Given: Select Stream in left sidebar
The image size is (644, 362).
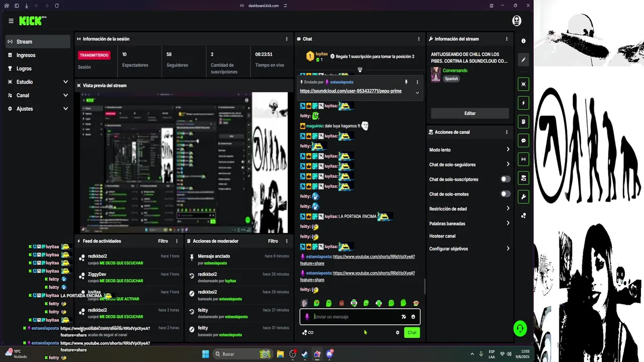Looking at the screenshot, I should 38,42.
